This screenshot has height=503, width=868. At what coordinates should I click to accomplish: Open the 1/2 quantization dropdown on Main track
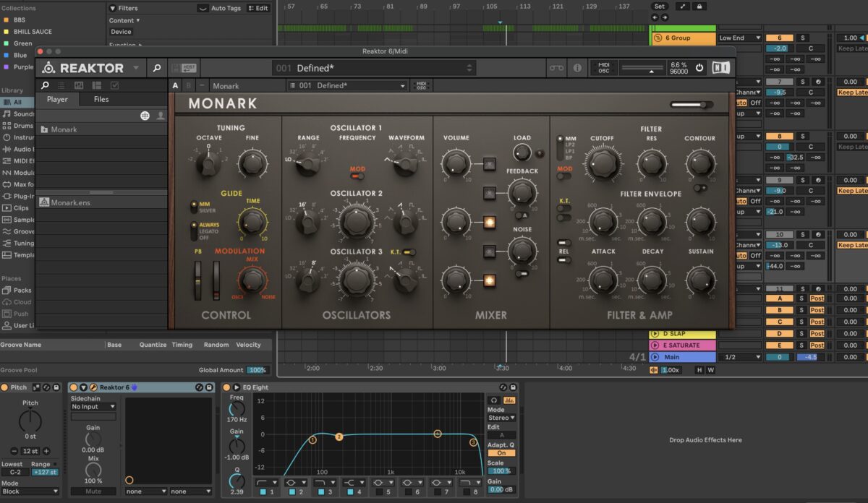(x=741, y=357)
